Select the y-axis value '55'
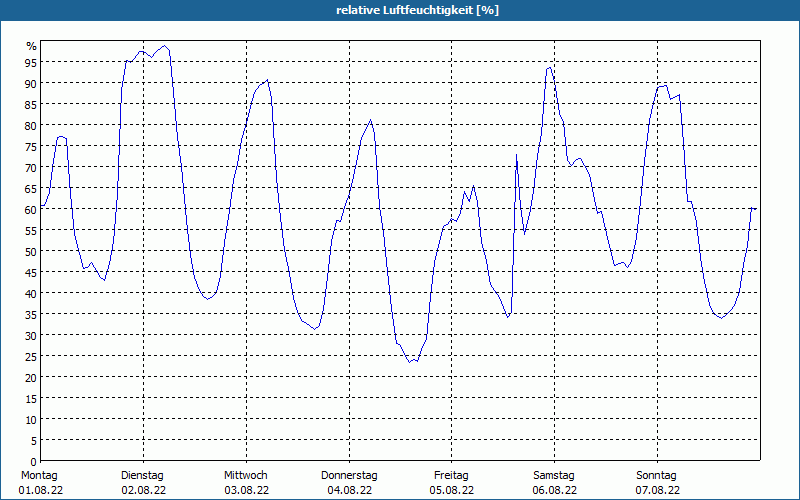The height and width of the screenshot is (500, 800). [x=32, y=231]
